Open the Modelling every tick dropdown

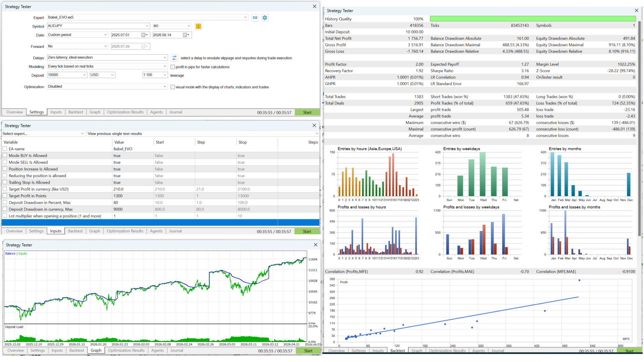(165, 66)
